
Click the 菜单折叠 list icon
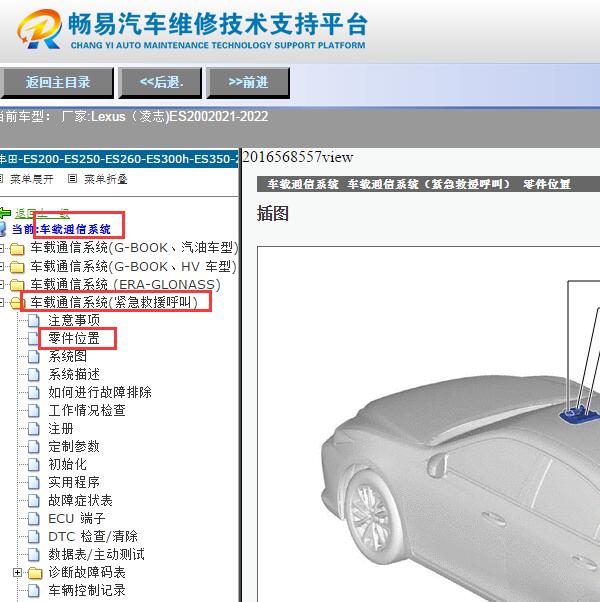(72, 179)
